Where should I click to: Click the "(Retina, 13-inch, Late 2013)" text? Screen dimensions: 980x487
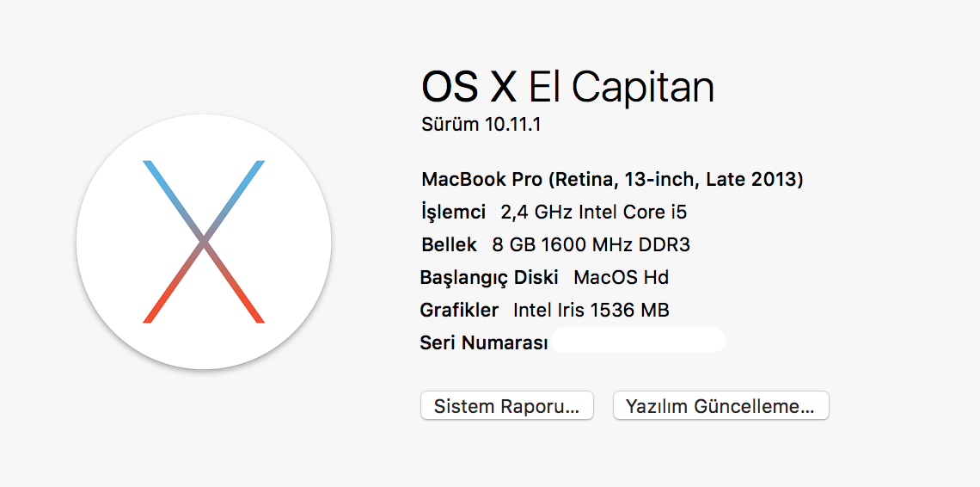coord(676,181)
